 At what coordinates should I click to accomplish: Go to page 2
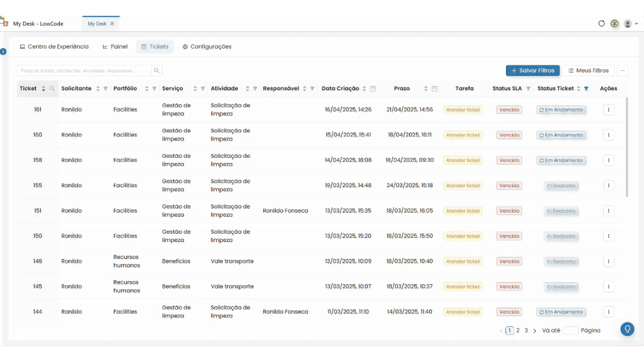(x=518, y=330)
